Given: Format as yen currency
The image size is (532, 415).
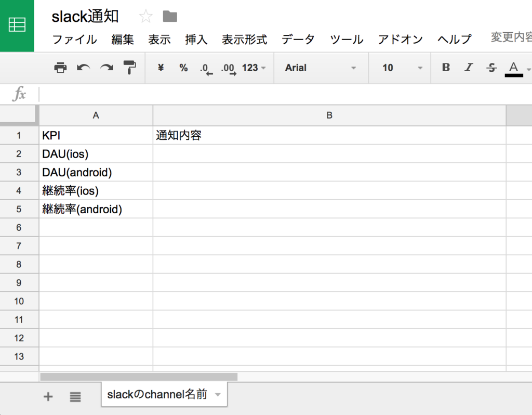Looking at the screenshot, I should tap(161, 68).
